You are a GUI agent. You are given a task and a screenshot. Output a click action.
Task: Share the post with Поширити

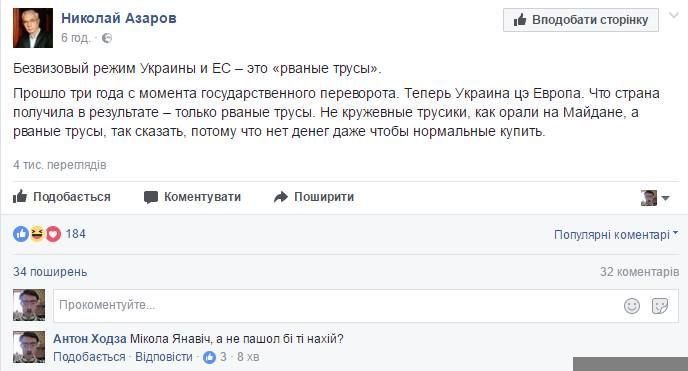click(x=314, y=197)
